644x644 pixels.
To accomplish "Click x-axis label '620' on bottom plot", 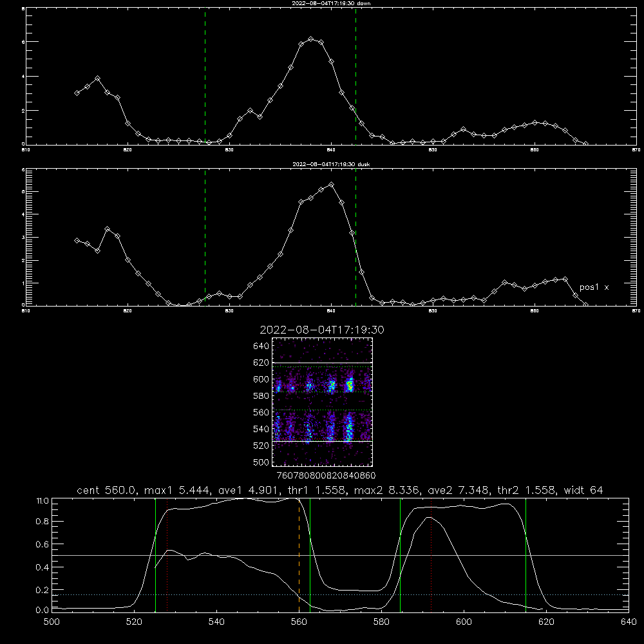I will (x=546, y=622).
